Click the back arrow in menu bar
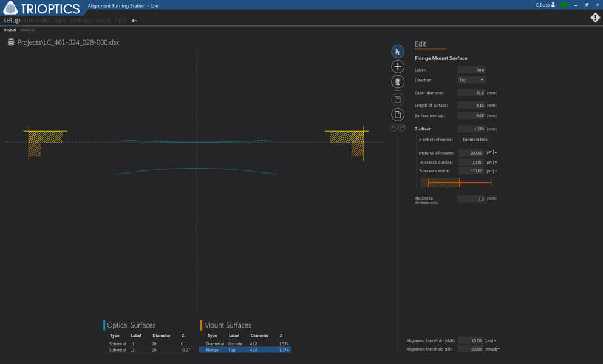This screenshot has height=364, width=603. pos(134,21)
